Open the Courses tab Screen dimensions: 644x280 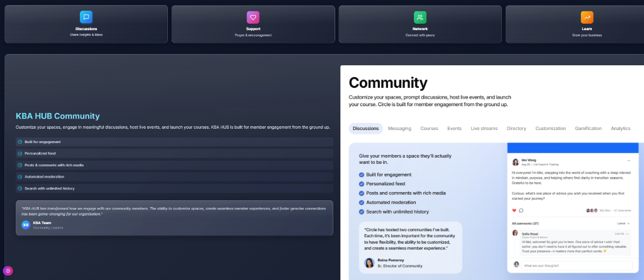click(429, 128)
